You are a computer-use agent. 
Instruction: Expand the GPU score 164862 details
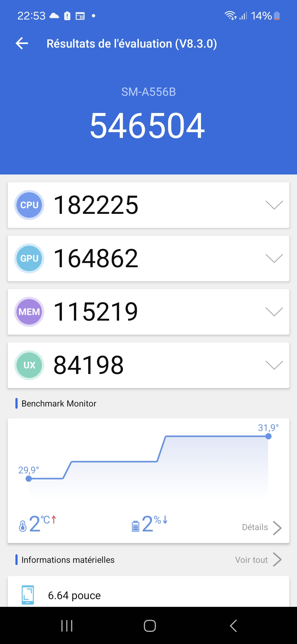(x=274, y=258)
